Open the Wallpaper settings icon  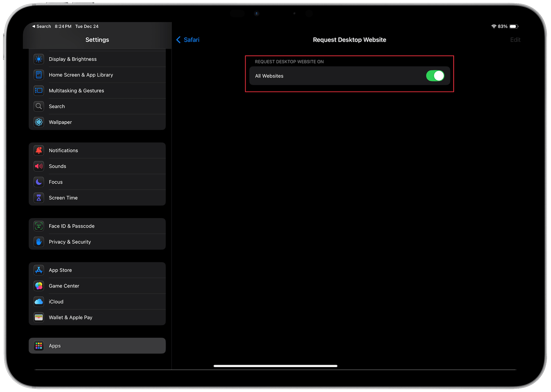pos(39,122)
